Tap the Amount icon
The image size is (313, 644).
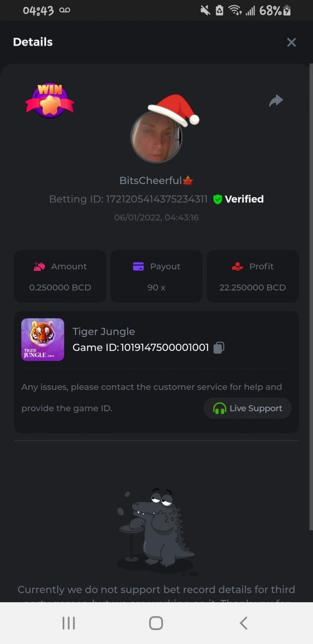coord(39,266)
